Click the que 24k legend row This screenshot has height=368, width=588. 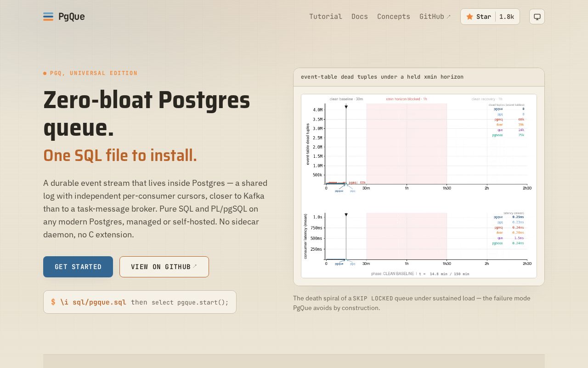(x=511, y=130)
